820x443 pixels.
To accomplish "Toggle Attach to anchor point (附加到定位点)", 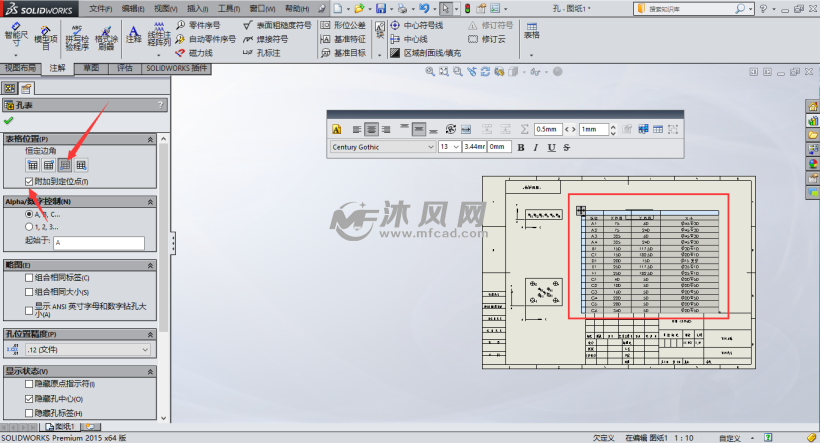I will coord(29,181).
